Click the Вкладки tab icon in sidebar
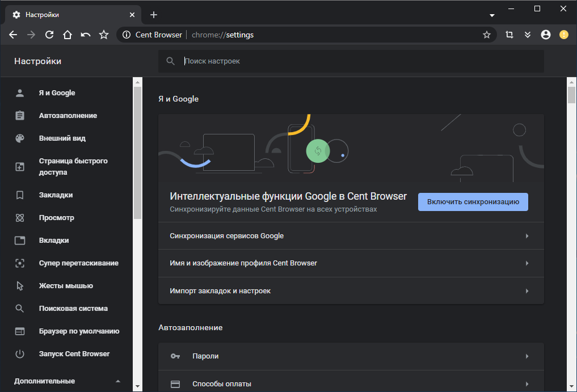Viewport: 577px width, 392px height. point(20,241)
